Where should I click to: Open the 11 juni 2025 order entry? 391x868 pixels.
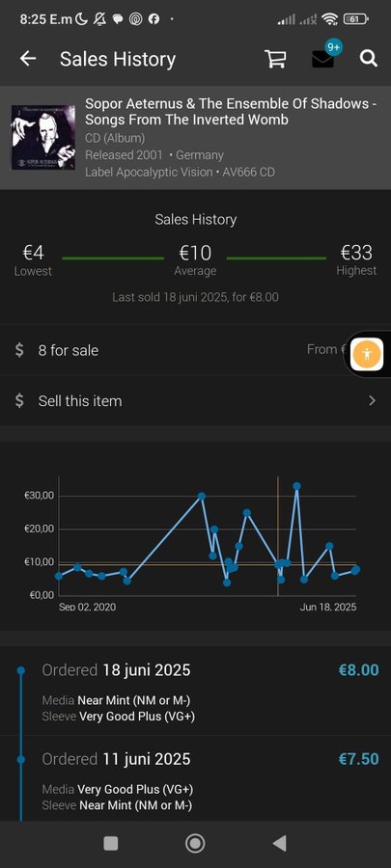pyautogui.click(x=195, y=778)
